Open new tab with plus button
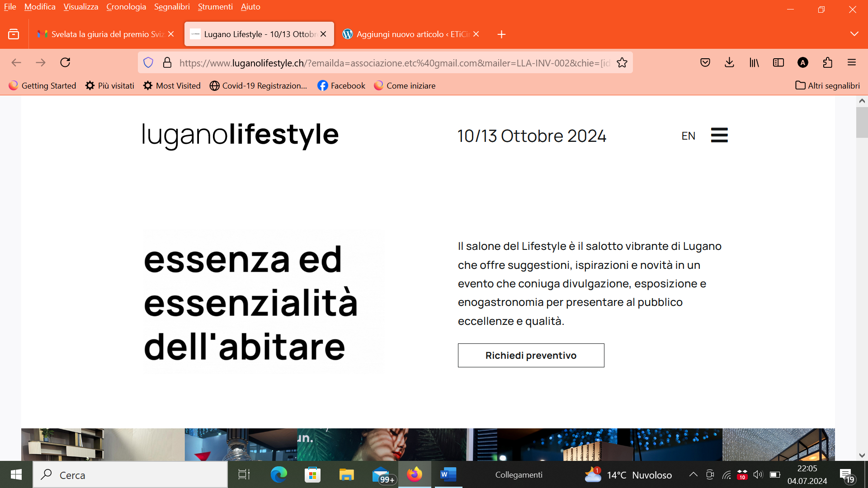868x488 pixels. pos(501,34)
